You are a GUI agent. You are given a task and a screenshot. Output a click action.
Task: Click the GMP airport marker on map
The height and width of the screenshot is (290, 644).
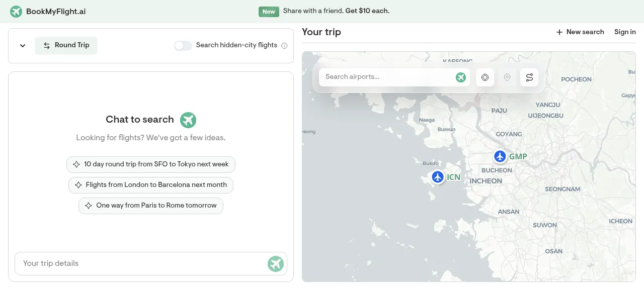point(500,156)
